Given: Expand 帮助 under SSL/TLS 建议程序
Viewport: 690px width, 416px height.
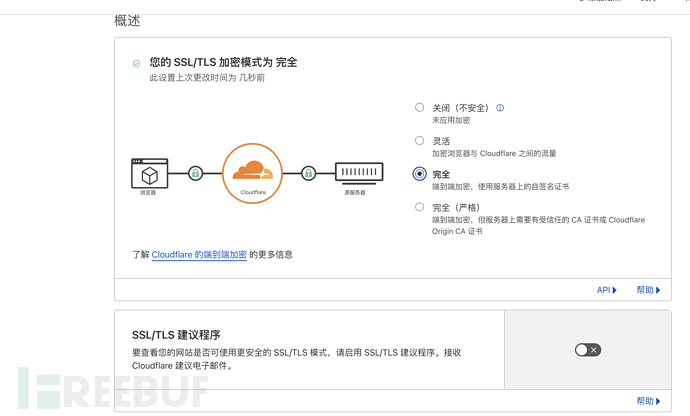Looking at the screenshot, I should pos(648,401).
